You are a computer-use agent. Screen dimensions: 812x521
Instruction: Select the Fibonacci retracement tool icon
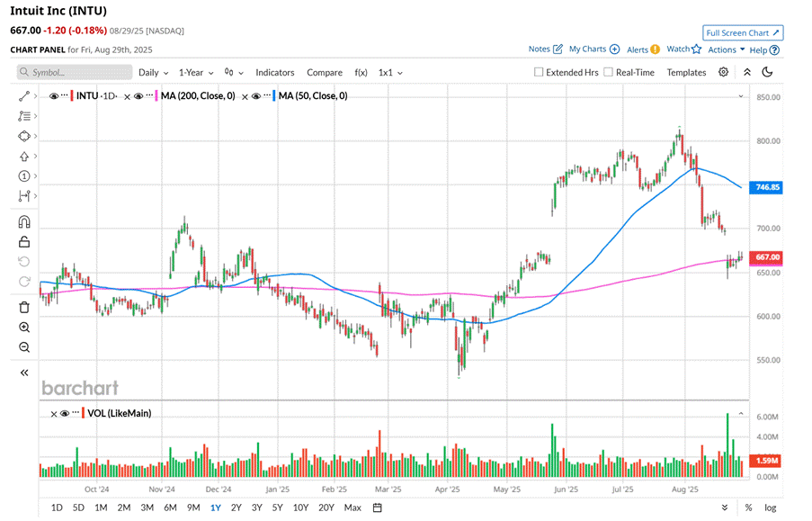coord(23,116)
